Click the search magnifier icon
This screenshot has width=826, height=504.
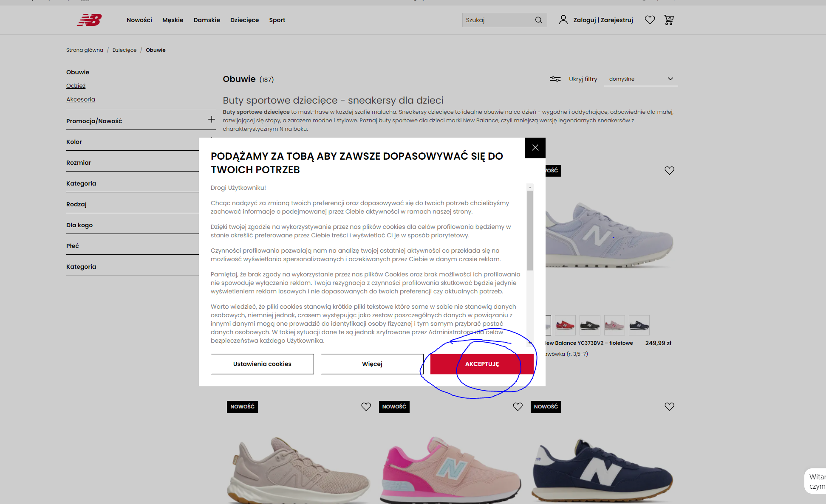coord(538,20)
